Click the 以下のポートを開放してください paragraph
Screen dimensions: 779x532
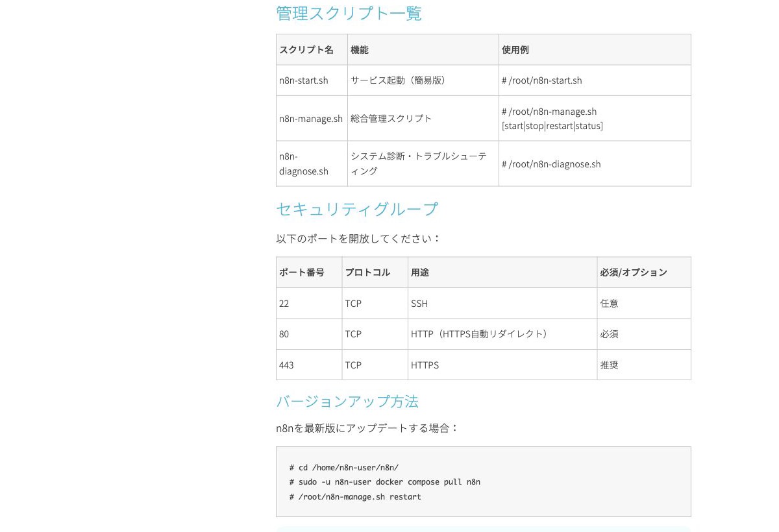point(358,239)
